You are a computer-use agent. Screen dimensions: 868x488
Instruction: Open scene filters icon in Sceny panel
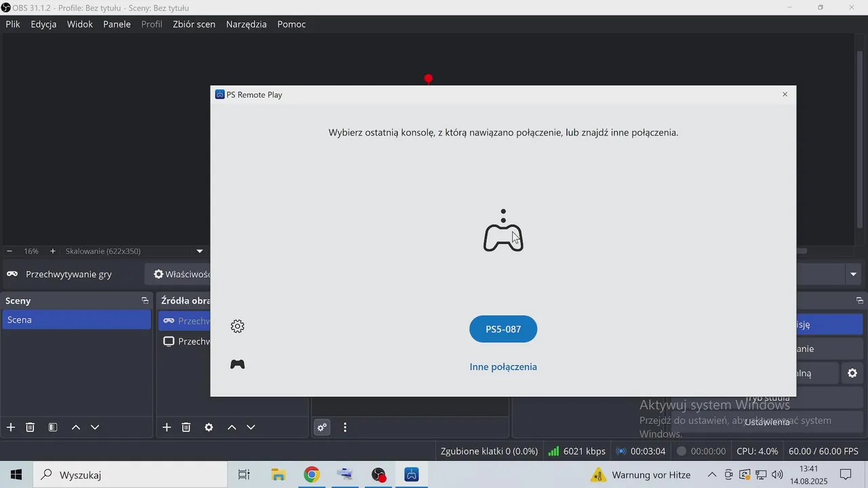coord(53,427)
